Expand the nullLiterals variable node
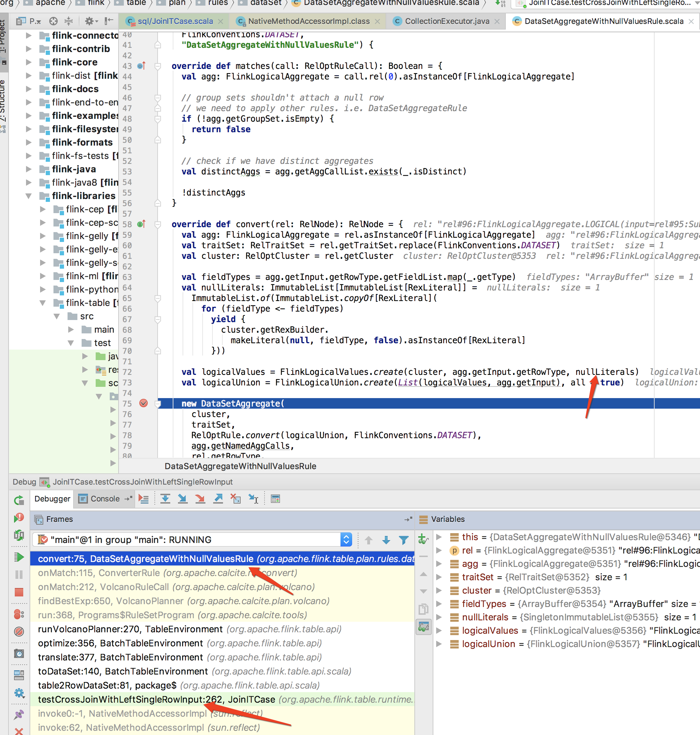Image resolution: width=700 pixels, height=735 pixels. pos(439,617)
